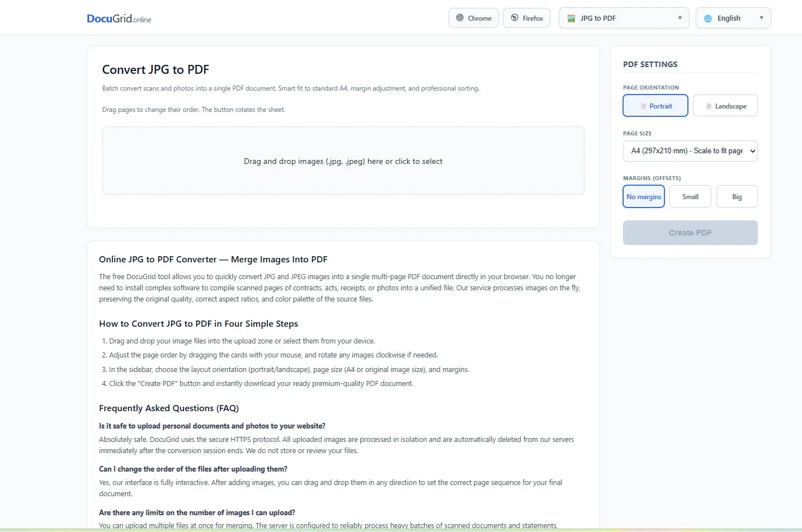This screenshot has height=532, width=802.
Task: Click the image icon in tool selector
Action: [571, 18]
